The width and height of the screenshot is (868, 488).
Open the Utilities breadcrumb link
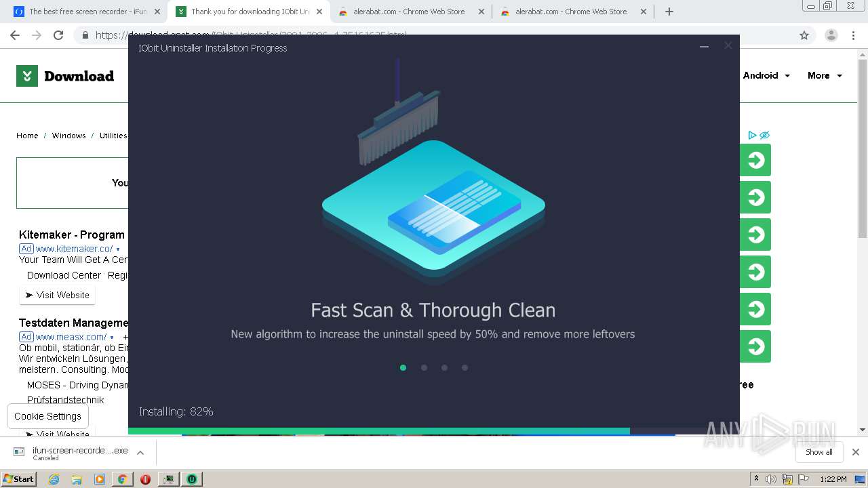(113, 136)
